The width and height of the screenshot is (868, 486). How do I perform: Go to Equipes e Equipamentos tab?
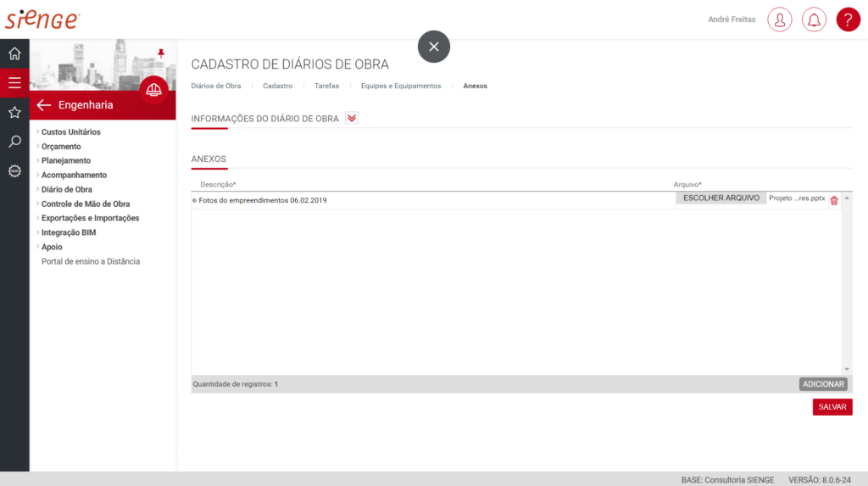pyautogui.click(x=401, y=86)
